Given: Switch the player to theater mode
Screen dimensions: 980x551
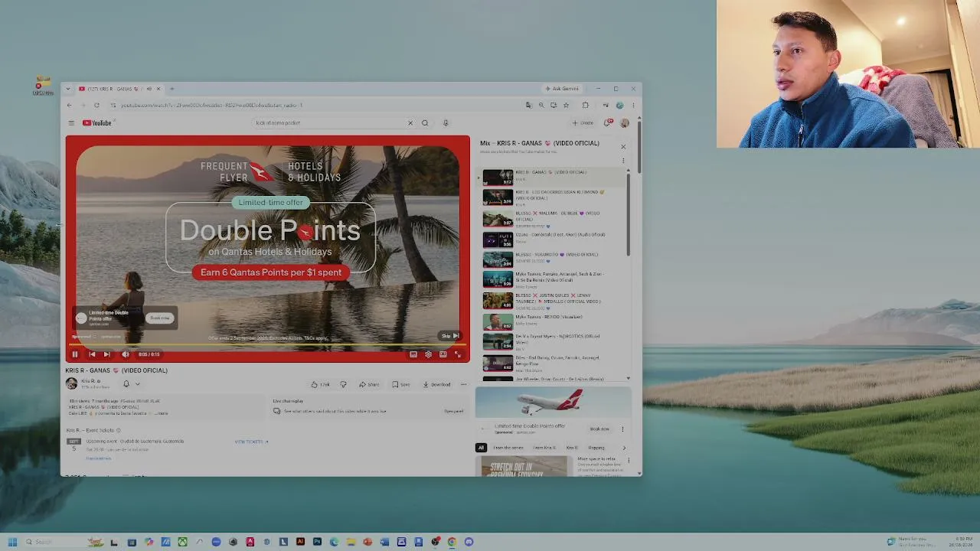Looking at the screenshot, I should click(x=443, y=354).
